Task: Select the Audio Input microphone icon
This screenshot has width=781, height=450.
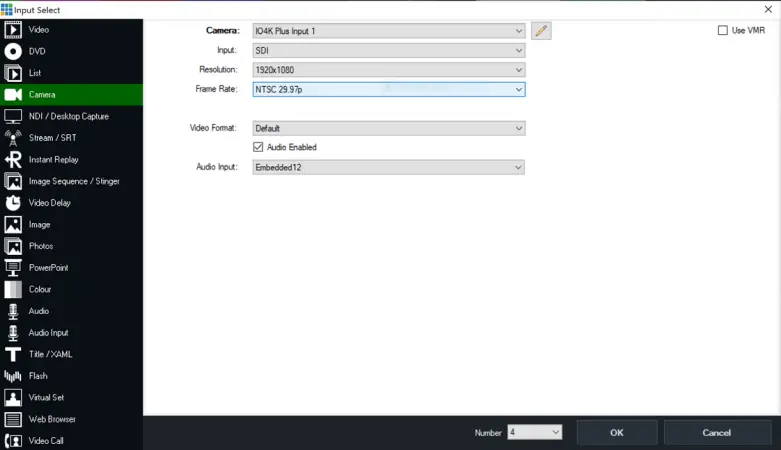Action: (13, 333)
